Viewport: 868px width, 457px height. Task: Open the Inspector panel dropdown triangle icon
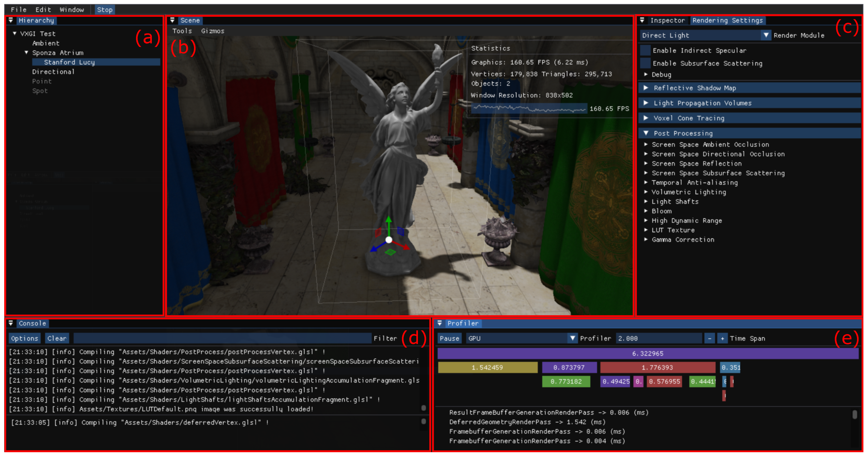click(642, 20)
